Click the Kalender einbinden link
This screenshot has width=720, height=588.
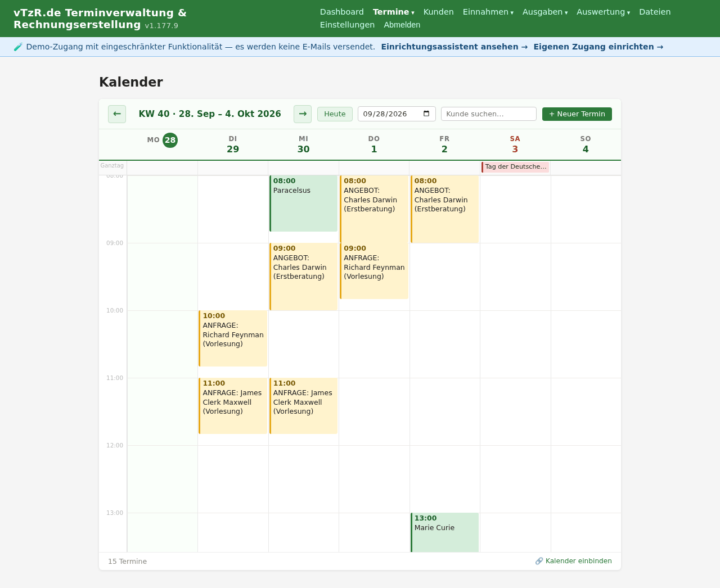tap(574, 561)
